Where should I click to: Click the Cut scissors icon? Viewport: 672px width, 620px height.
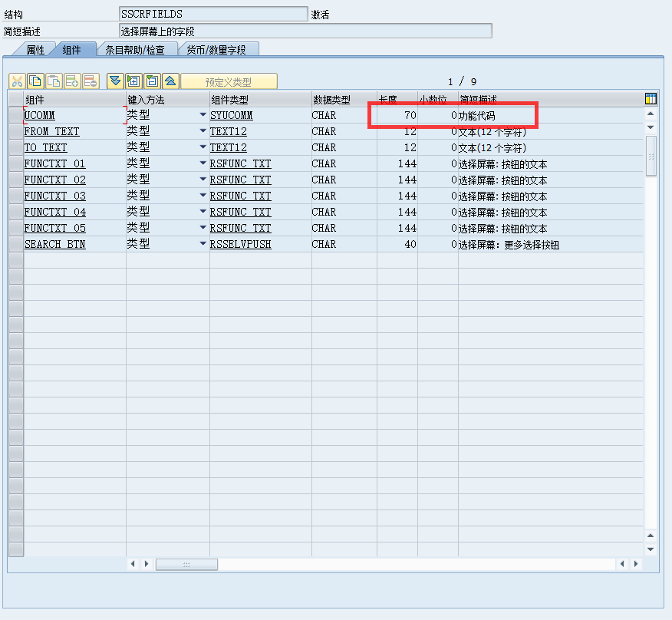[17, 81]
